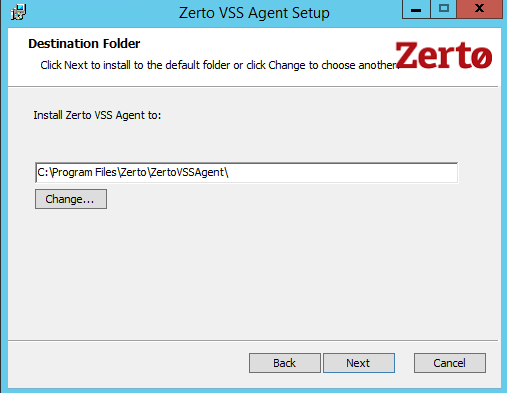This screenshot has width=507, height=393.
Task: Click the separator line under the header
Action: [x=253, y=87]
